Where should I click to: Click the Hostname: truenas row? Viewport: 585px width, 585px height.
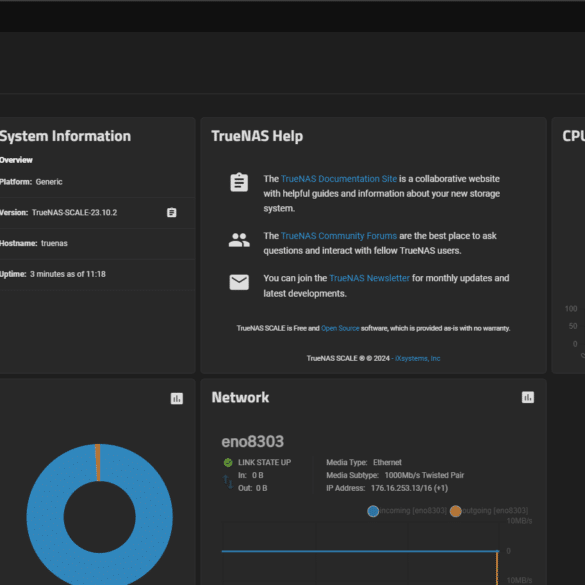96,243
